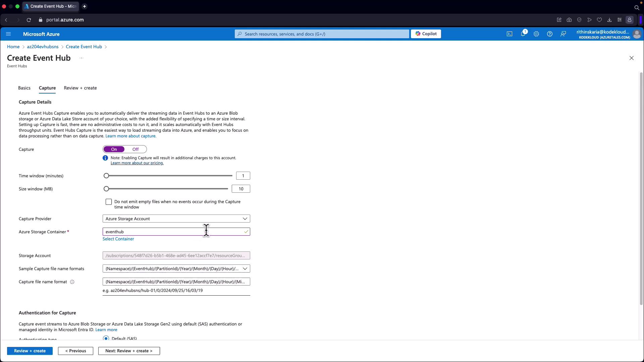Switch to the Basics tab

coord(24,88)
